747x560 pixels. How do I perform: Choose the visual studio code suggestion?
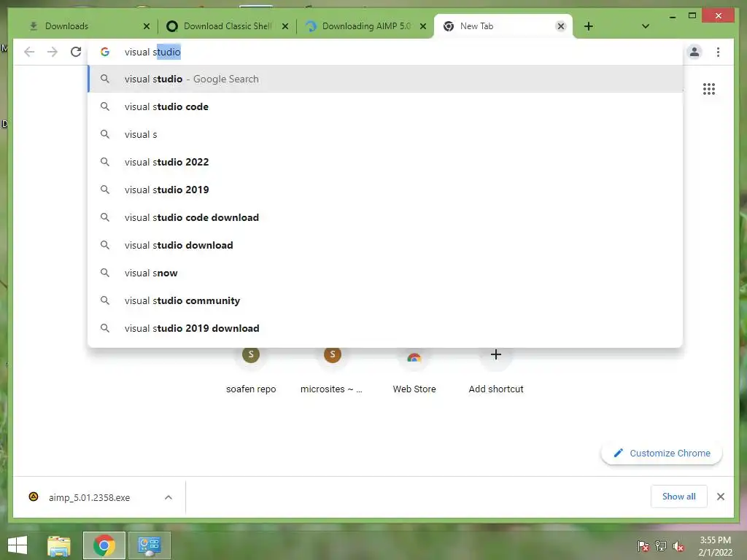click(385, 106)
